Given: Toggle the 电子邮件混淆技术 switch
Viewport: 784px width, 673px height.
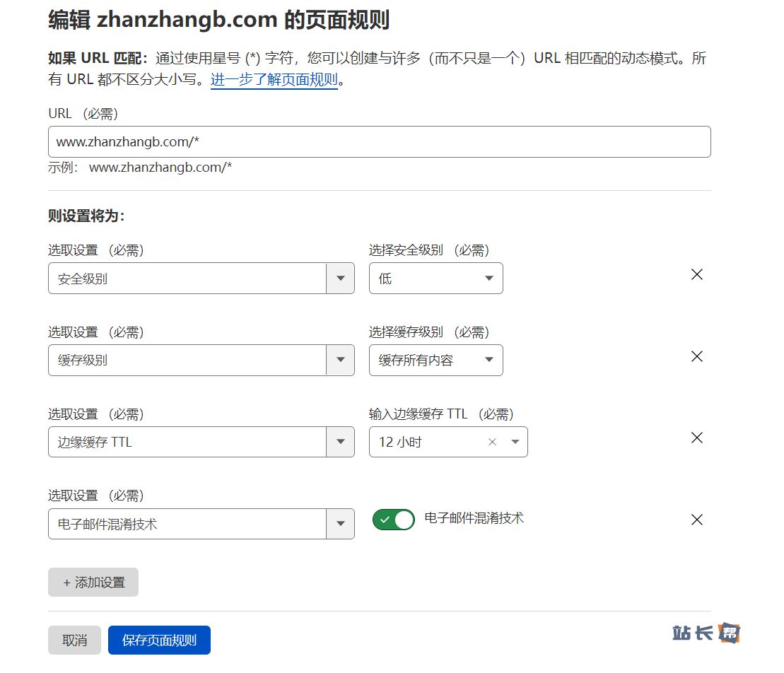Looking at the screenshot, I should [x=394, y=520].
